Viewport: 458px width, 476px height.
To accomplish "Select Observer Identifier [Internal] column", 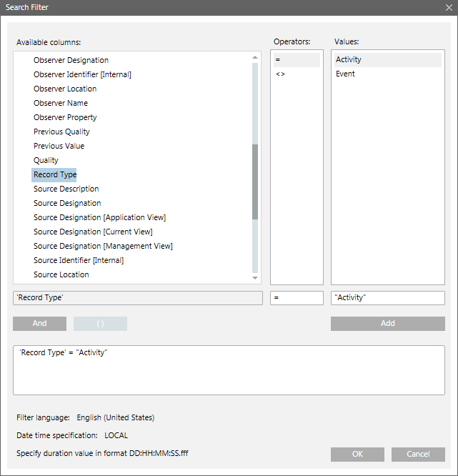I will [82, 74].
